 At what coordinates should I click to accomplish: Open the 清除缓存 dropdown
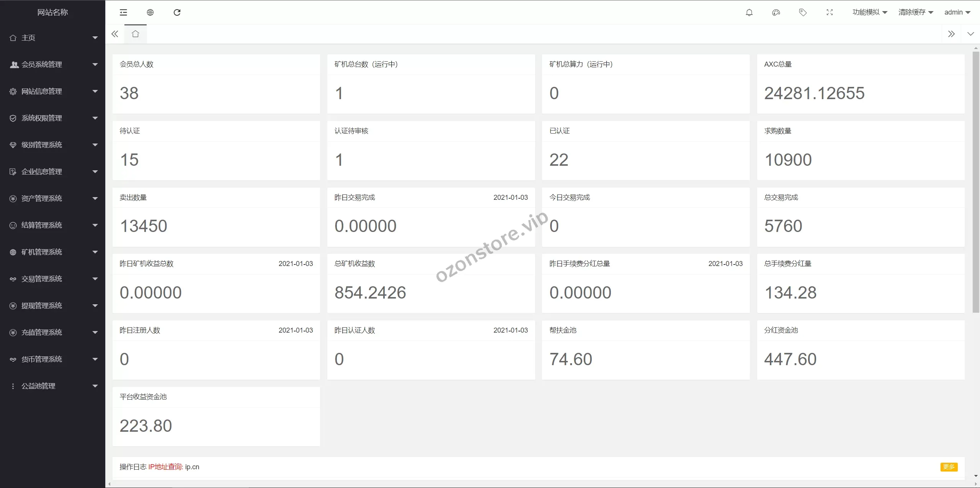(x=915, y=12)
